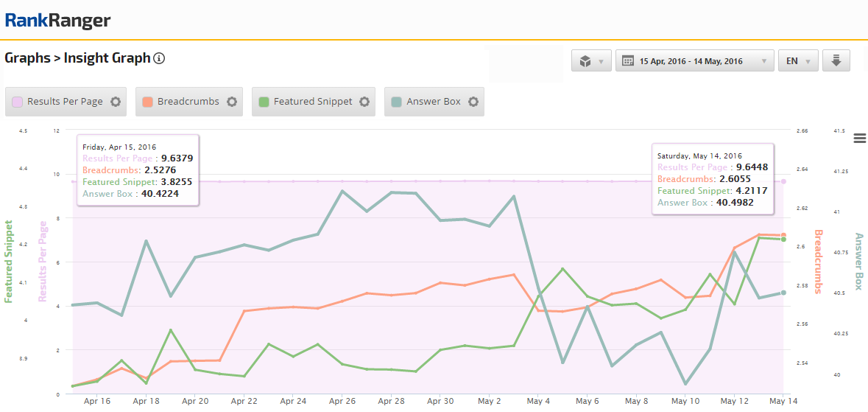Viewport: 868px width, 412px height.
Task: Open the cube package dropdown
Action: click(591, 61)
